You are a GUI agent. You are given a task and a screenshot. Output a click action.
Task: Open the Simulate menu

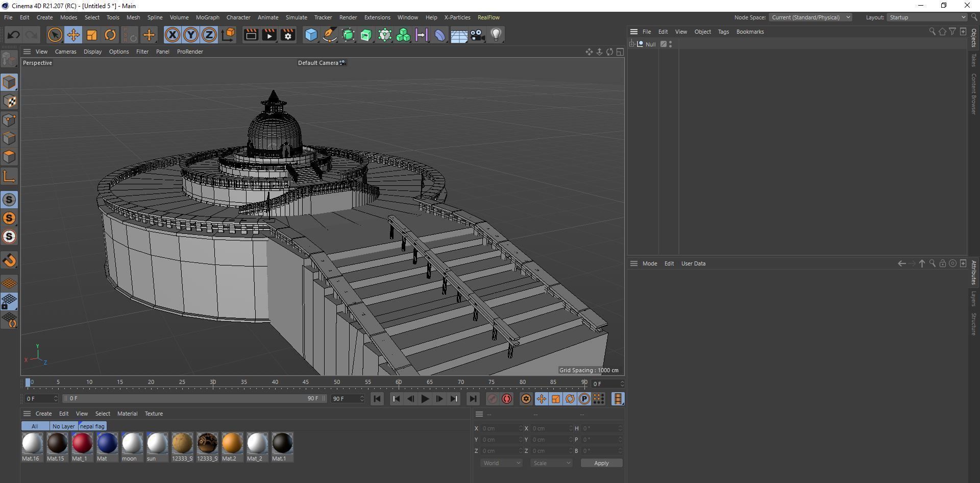click(x=296, y=17)
